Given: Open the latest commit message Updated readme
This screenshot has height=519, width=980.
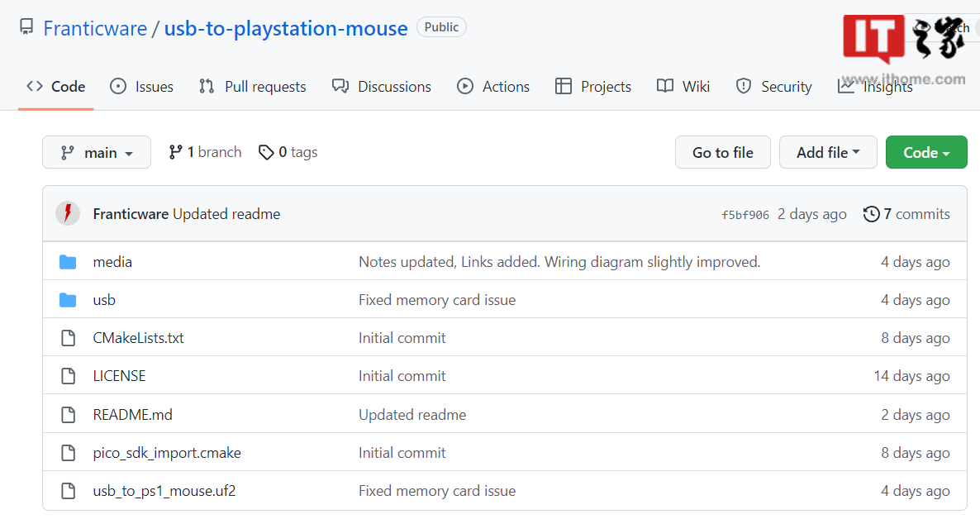Looking at the screenshot, I should tap(226, 214).
